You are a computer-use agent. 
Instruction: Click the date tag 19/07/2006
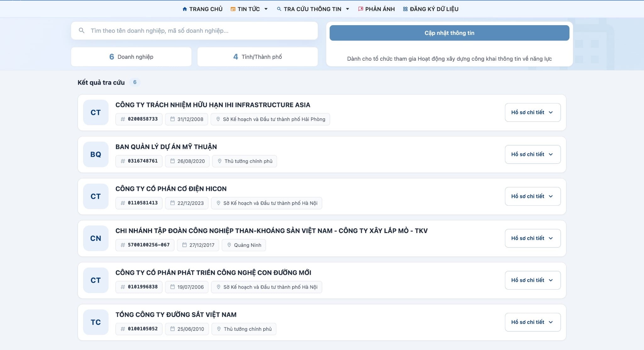187,287
